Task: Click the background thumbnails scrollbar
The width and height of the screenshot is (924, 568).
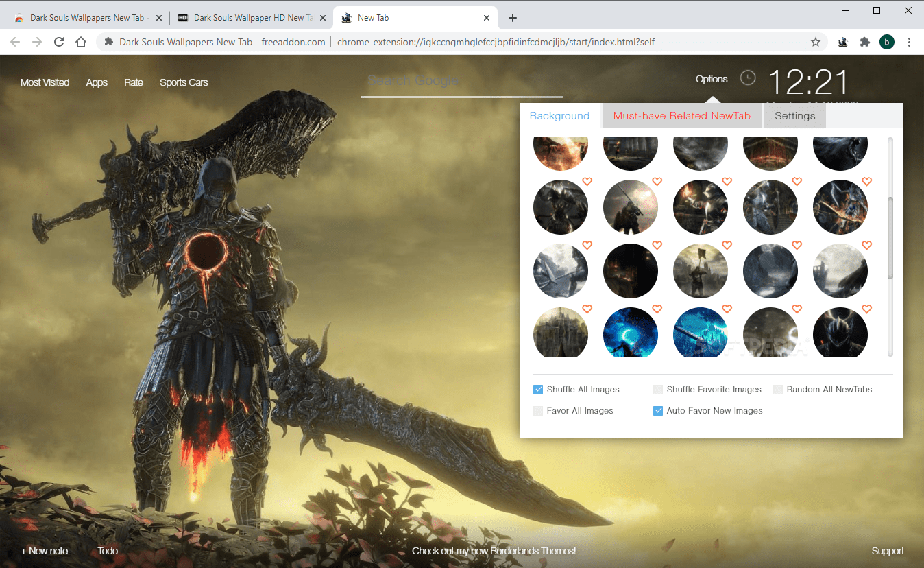Action: click(890, 238)
